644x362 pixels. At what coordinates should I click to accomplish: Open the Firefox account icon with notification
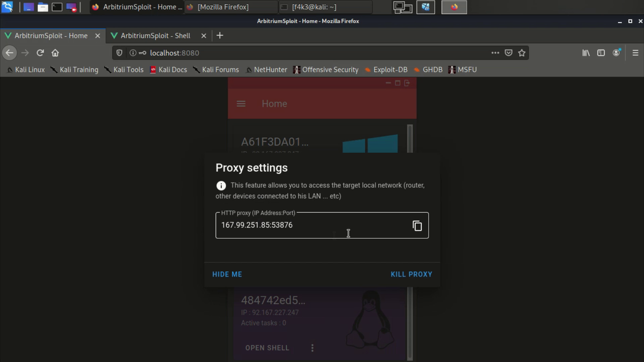point(616,53)
